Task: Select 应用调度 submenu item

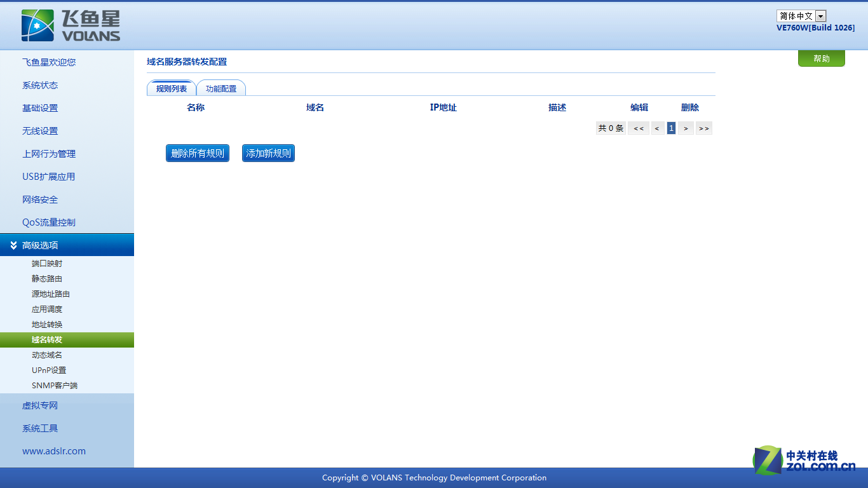Action: click(47, 309)
